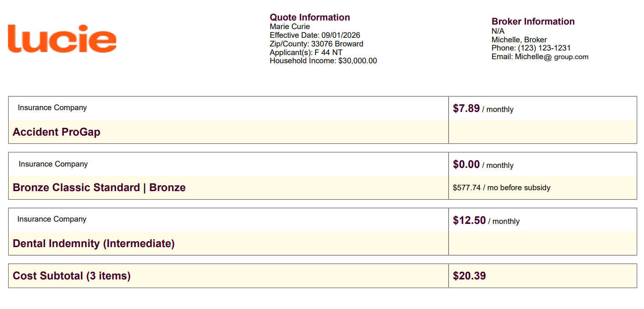The image size is (644, 309).
Task: Click the Effective Date 09/01/2026 line
Action: click(315, 35)
